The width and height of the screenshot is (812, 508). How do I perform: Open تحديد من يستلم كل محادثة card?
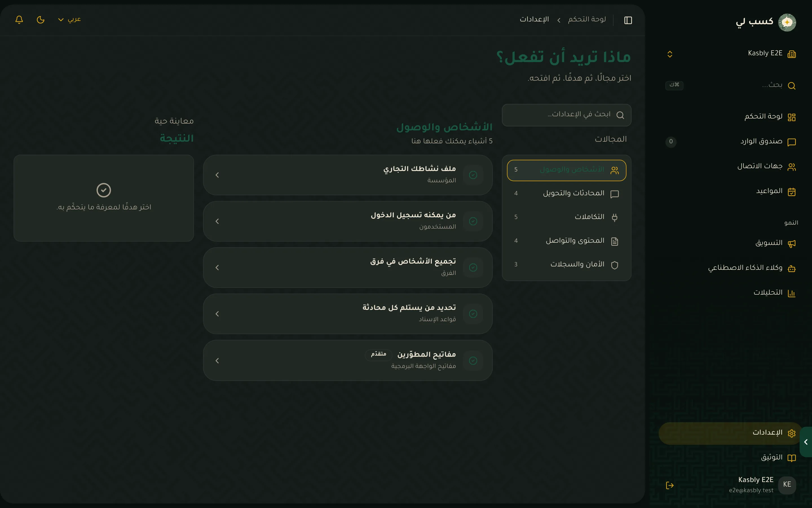[348, 314]
